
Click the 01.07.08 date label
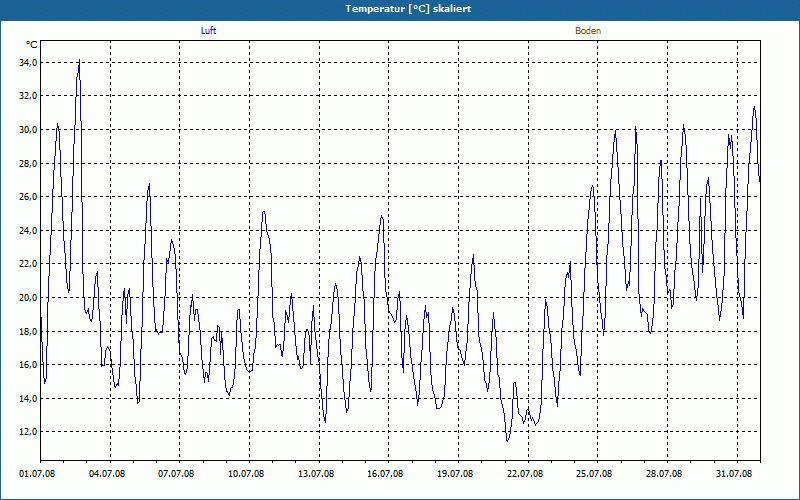coord(37,474)
